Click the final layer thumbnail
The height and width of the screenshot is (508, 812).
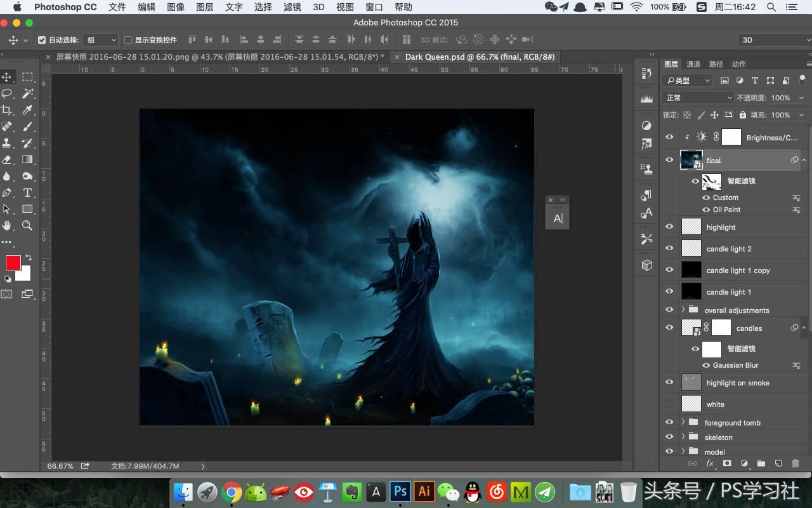691,159
